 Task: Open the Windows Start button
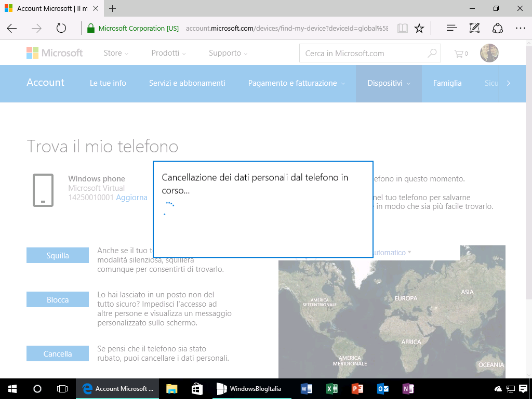[12, 389]
